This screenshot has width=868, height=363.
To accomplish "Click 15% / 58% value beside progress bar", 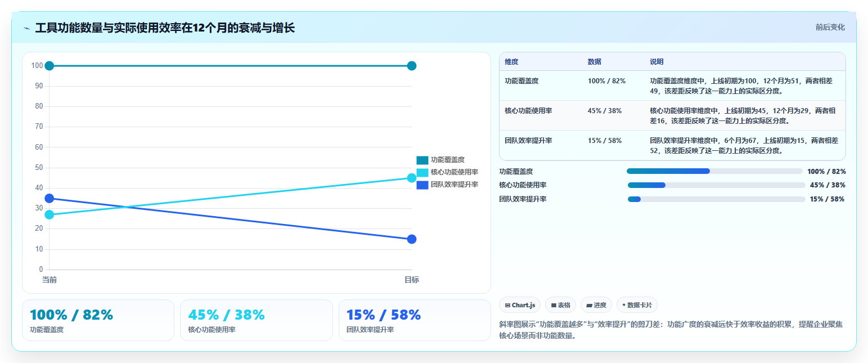I will click(827, 199).
